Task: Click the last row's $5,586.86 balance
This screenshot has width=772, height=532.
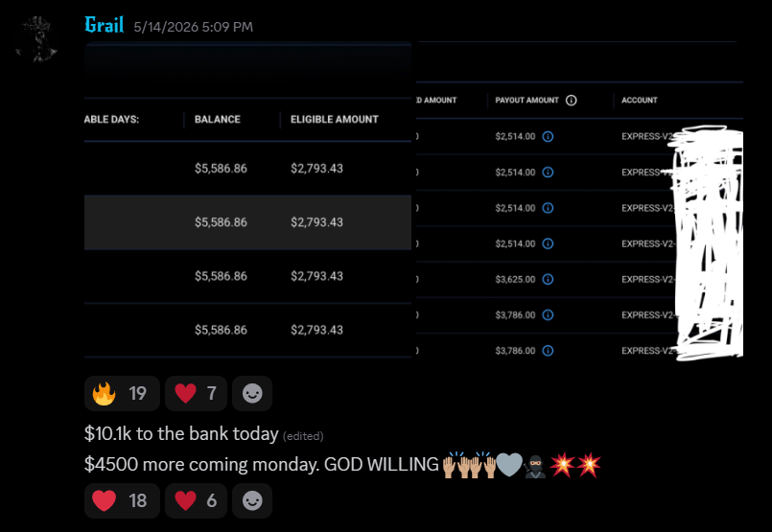Action: tap(221, 330)
